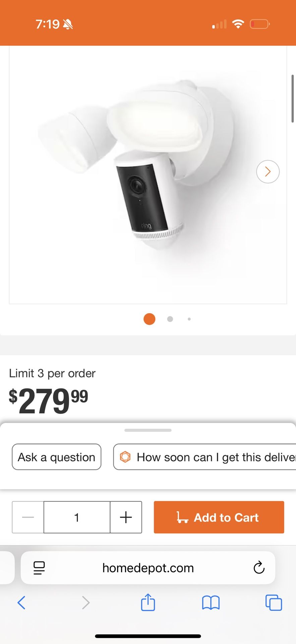The height and width of the screenshot is (644, 296).
Task: Show all open Safari tabs
Action: [274, 602]
